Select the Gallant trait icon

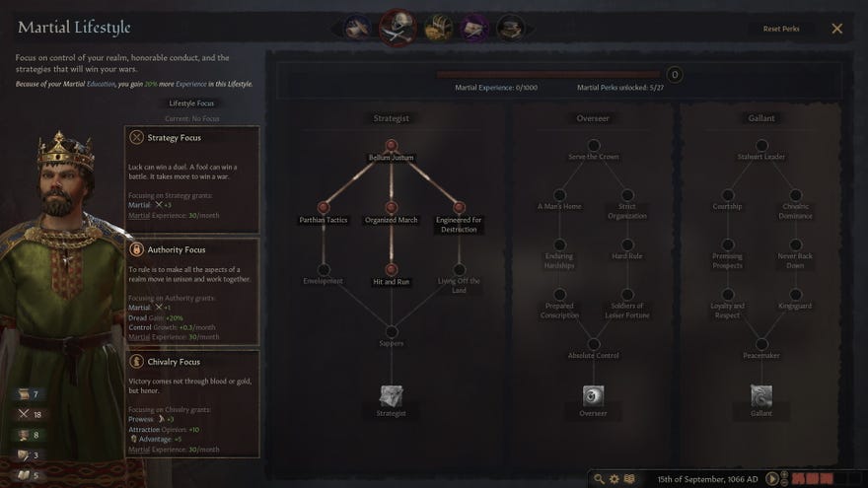[761, 396]
